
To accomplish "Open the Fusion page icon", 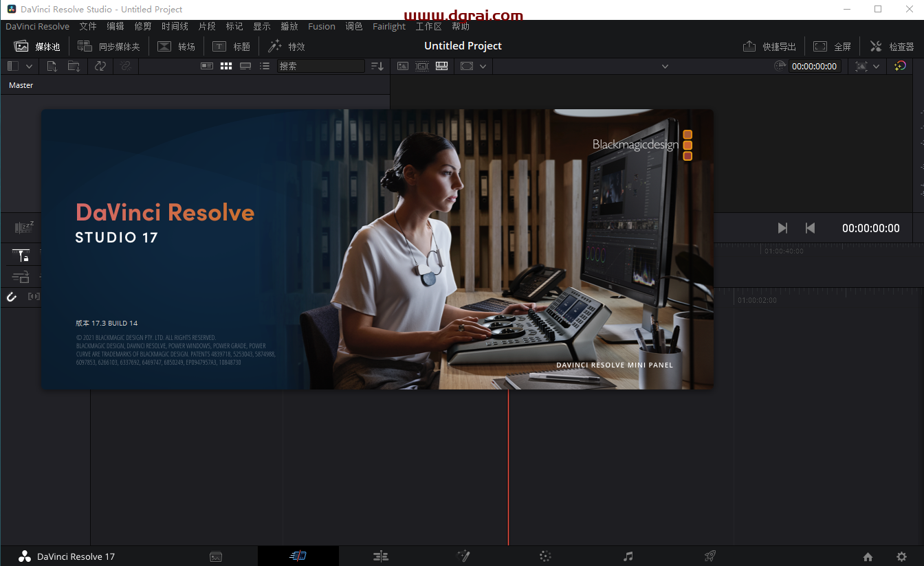I will tap(463, 556).
